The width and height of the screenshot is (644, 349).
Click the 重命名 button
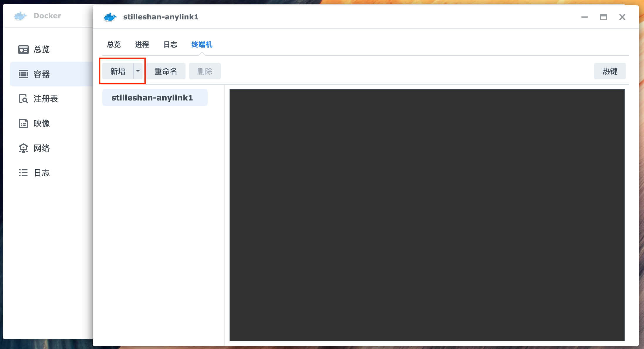[x=166, y=71]
